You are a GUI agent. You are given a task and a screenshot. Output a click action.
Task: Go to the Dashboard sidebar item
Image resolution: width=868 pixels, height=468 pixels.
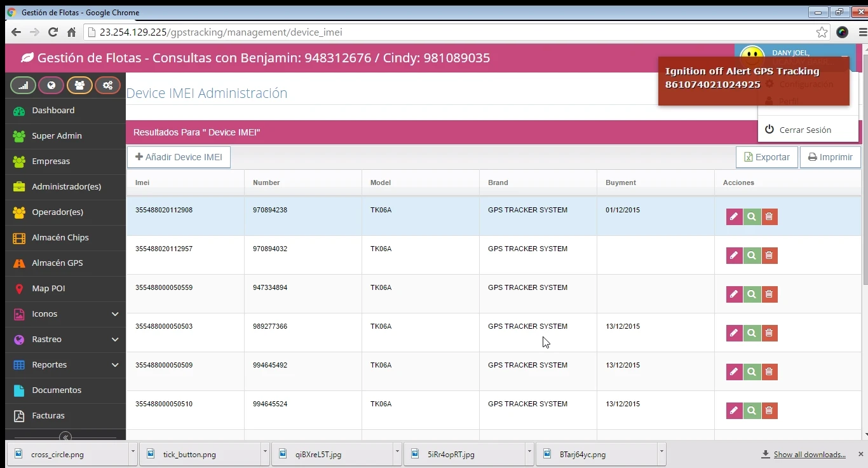pyautogui.click(x=53, y=111)
